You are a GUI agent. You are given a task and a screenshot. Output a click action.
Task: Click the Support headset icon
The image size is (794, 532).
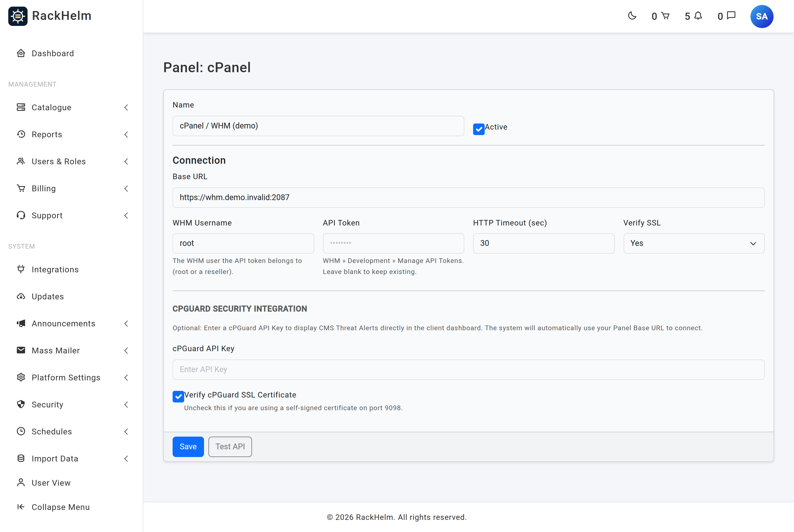(x=21, y=215)
